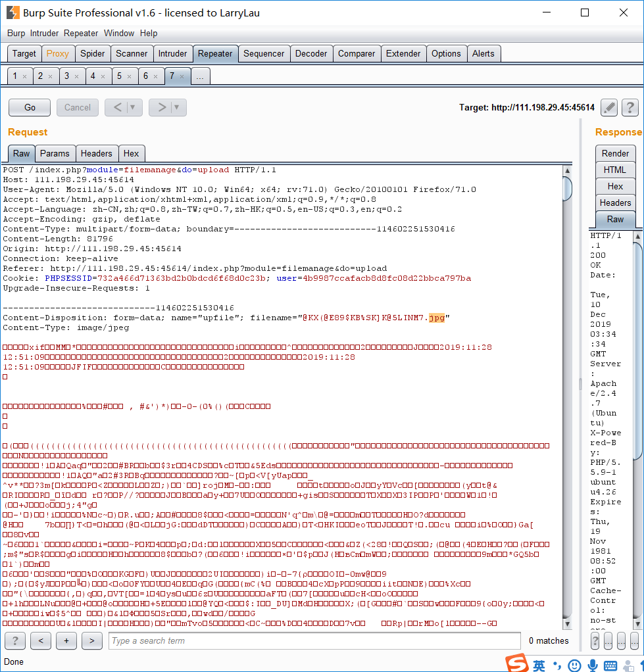Open the new repeater tab '...' tab
The height and width of the screenshot is (672, 644).
[200, 77]
